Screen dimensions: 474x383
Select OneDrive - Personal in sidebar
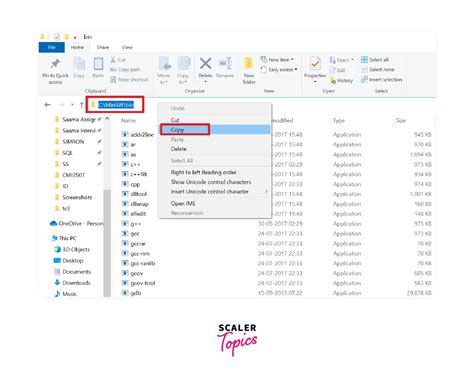click(x=77, y=223)
